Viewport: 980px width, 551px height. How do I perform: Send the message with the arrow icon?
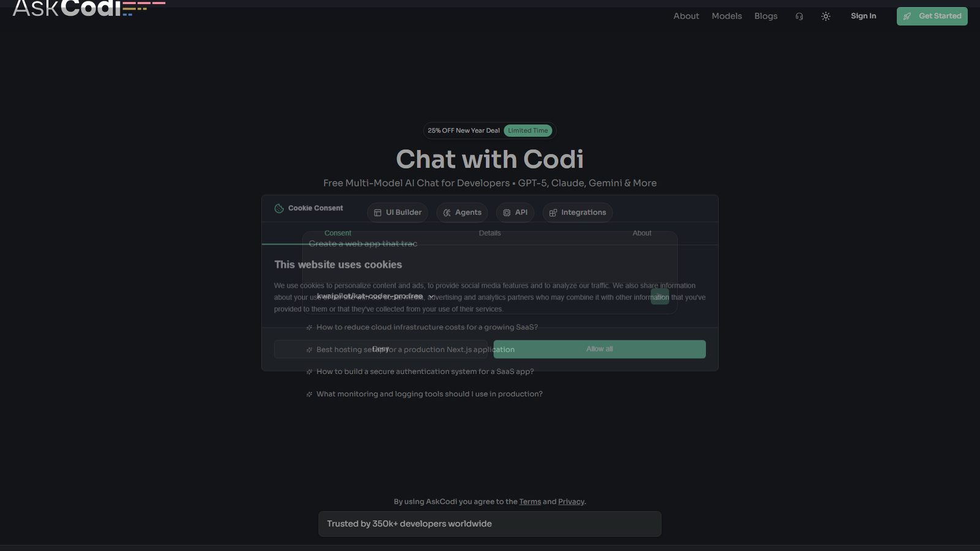[x=659, y=297]
